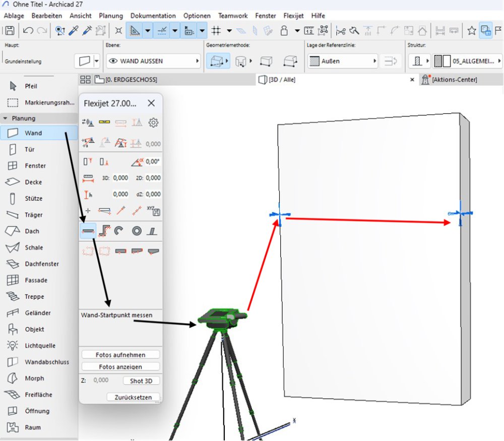The width and height of the screenshot is (504, 441).
Task: Select the Decke tool
Action: [39, 182]
